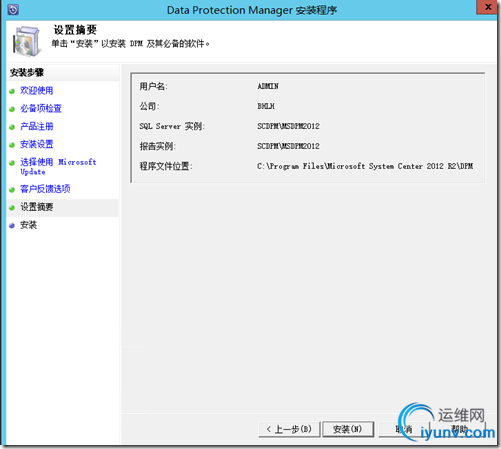501x449 pixels.
Task: Select the 安装 step in sidebar
Action: pos(28,225)
